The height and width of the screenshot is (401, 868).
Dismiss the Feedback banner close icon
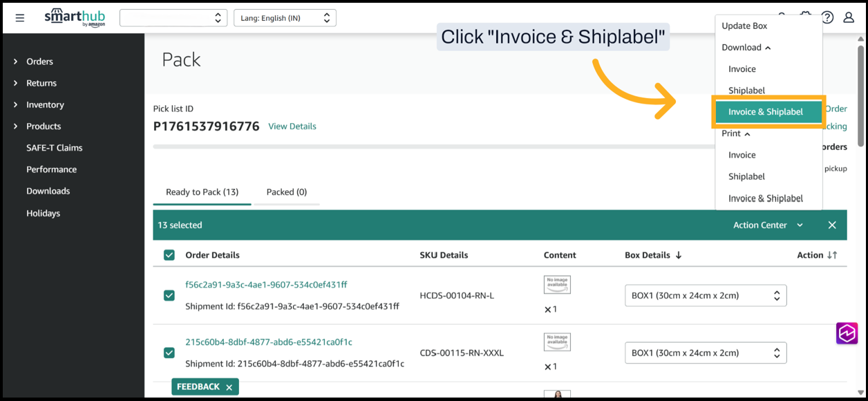tap(229, 387)
